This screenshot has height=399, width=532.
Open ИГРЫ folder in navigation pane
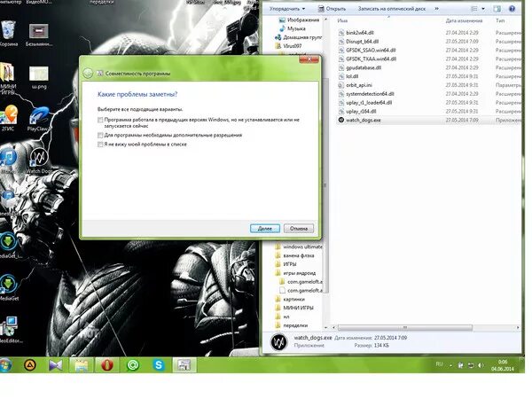tap(290, 264)
